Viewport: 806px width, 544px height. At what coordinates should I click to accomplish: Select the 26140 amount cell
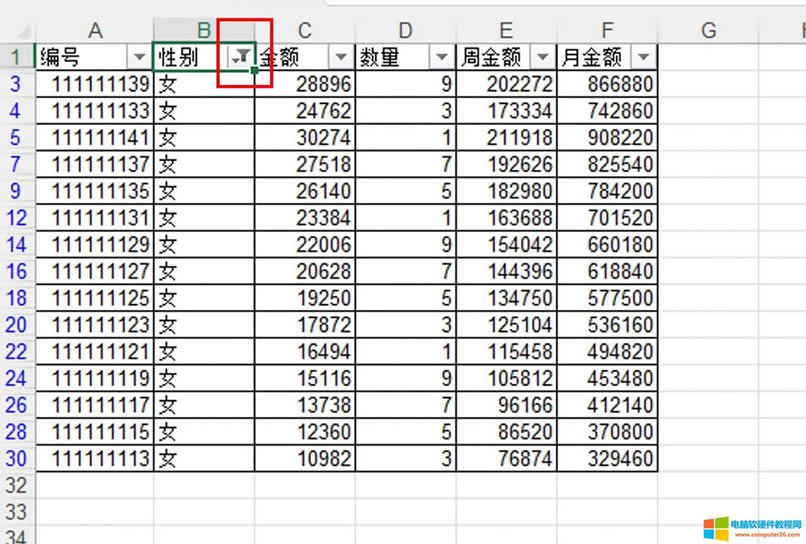pos(305,191)
